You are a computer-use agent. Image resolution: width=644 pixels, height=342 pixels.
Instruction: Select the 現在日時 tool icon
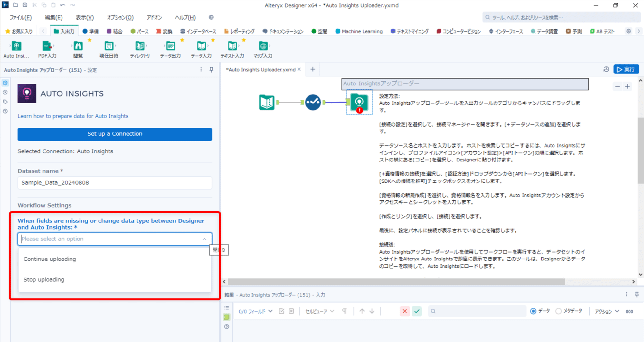[x=109, y=46]
